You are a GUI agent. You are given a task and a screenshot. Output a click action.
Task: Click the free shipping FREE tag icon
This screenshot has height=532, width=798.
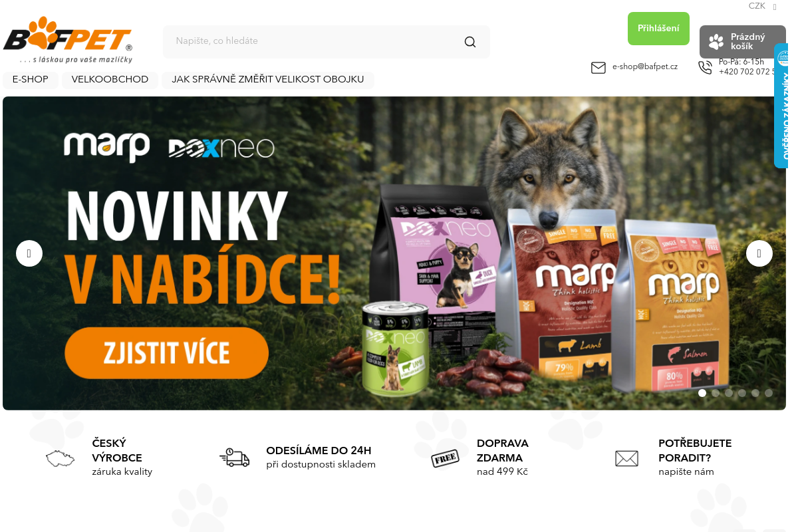pyautogui.click(x=446, y=458)
